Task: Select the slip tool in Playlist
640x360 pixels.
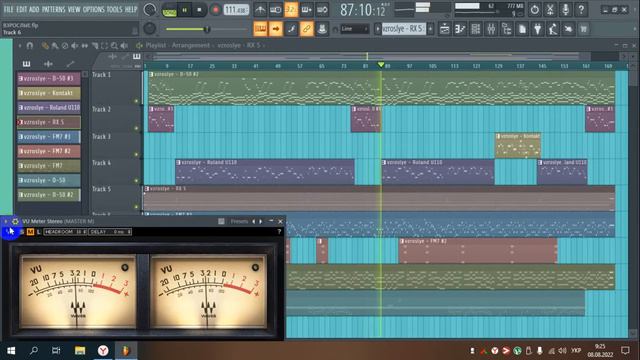Action: [x=85, y=46]
